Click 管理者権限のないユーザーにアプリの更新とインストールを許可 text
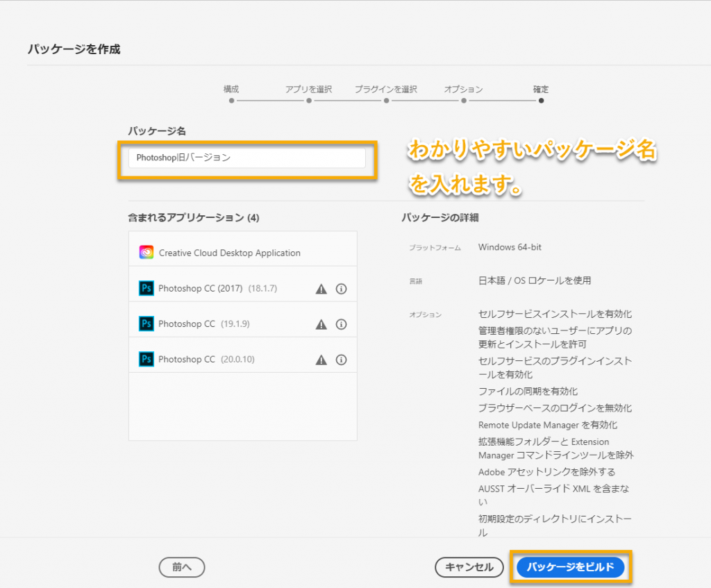711x588 pixels. click(555, 337)
